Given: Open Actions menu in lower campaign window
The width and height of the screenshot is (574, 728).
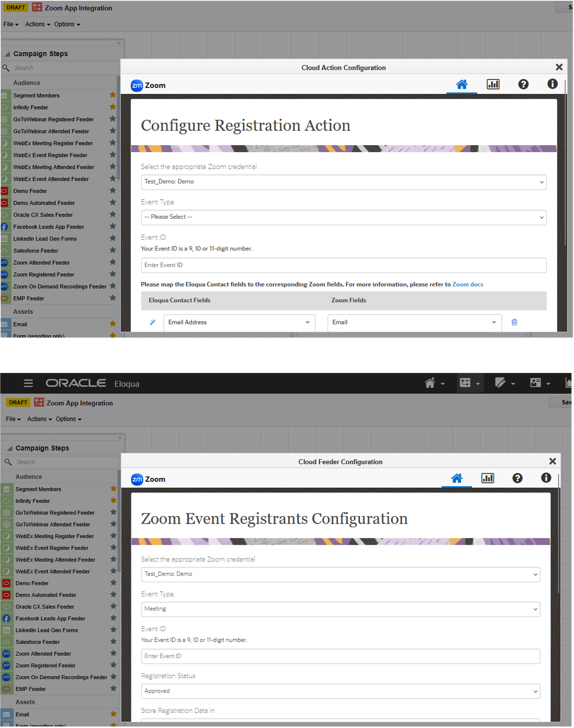Looking at the screenshot, I should point(39,419).
